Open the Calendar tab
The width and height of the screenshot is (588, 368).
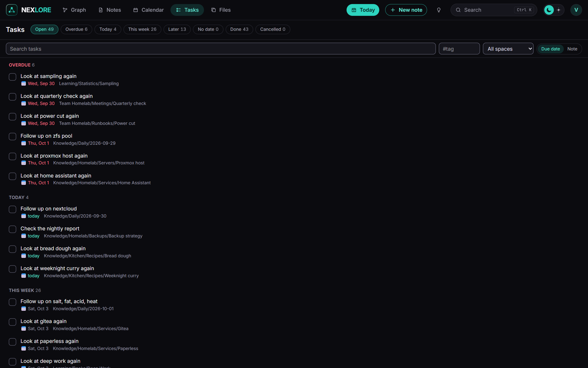tap(148, 10)
